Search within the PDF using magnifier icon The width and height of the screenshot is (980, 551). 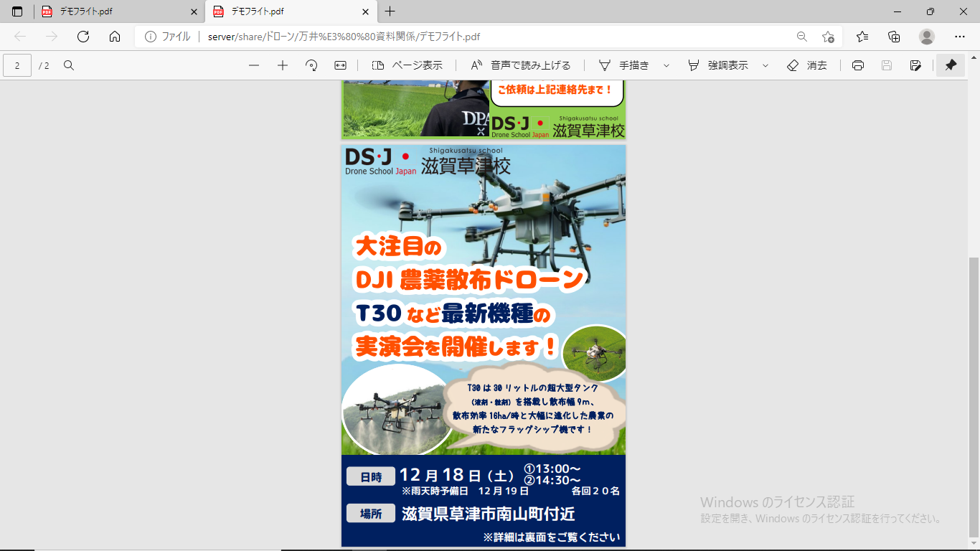point(69,65)
